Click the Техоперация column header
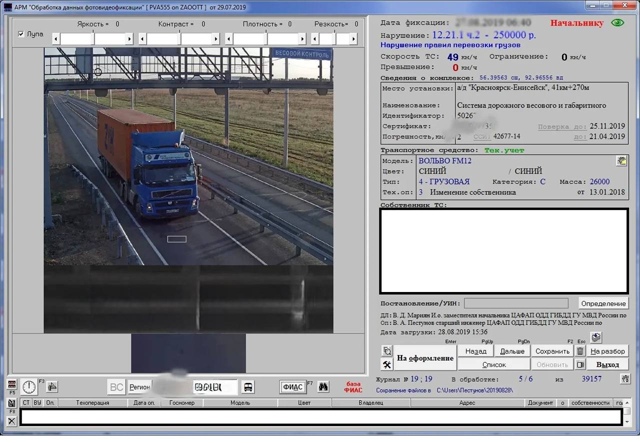 [x=92, y=403]
